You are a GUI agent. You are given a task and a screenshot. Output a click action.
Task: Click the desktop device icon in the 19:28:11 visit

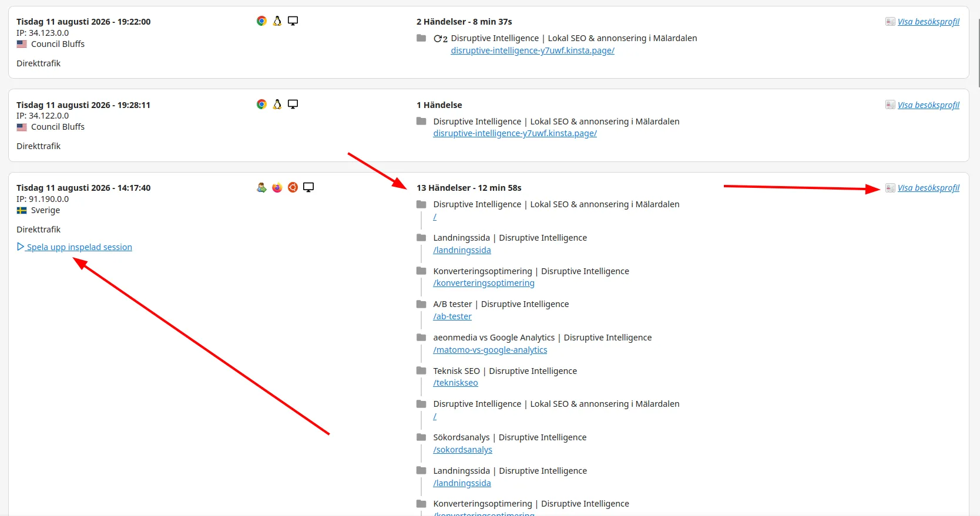point(293,104)
